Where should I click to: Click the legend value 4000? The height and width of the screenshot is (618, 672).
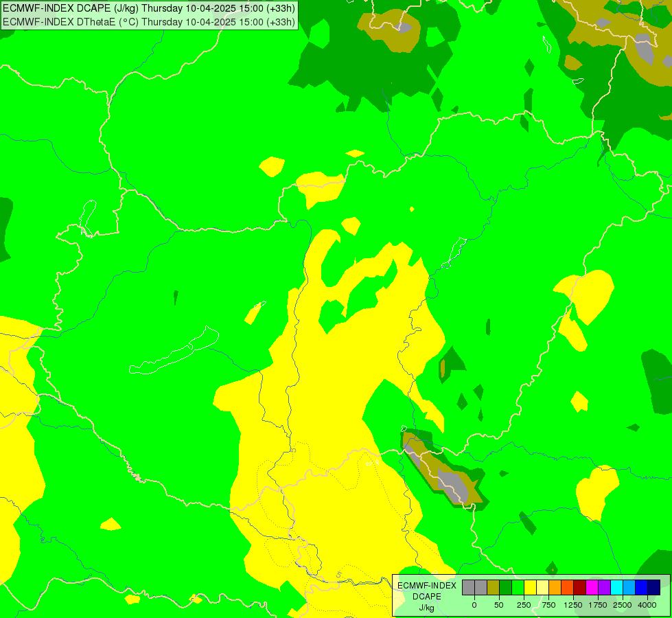[x=647, y=605]
